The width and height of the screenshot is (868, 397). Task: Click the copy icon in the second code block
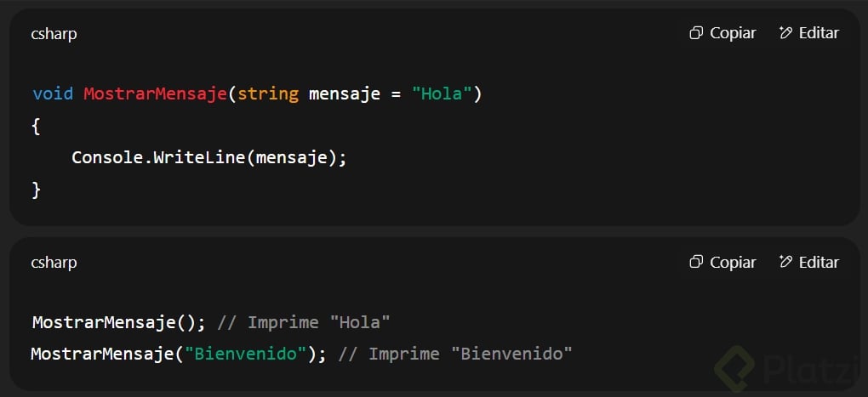click(696, 262)
